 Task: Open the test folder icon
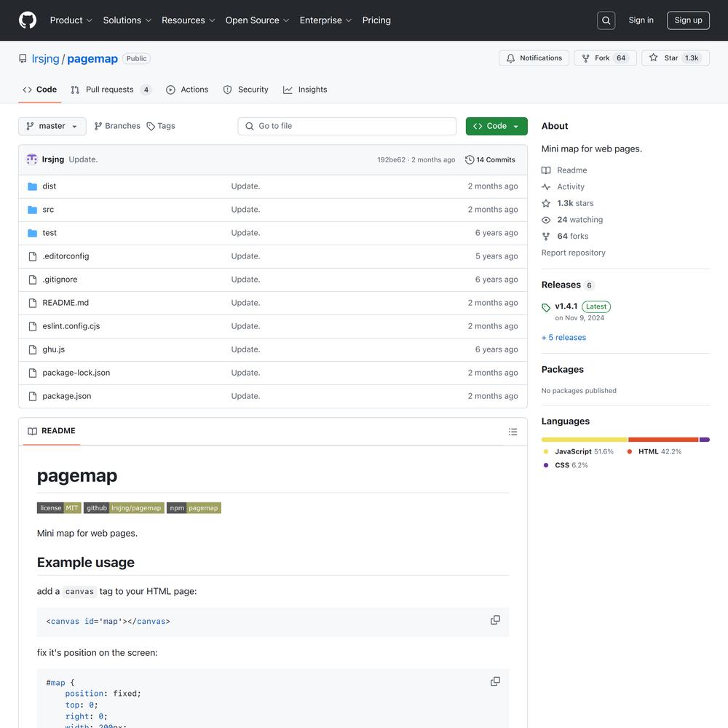click(x=33, y=233)
